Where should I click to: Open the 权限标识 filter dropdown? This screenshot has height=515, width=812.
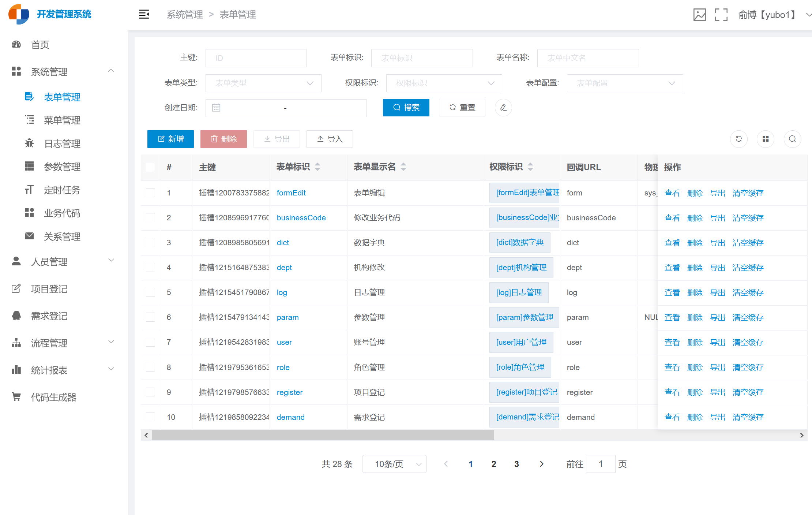pos(444,83)
